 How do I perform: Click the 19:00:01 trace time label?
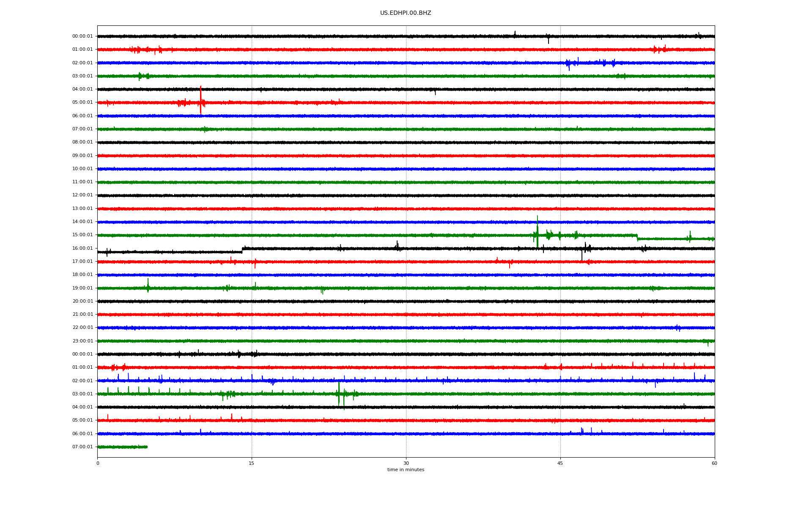pyautogui.click(x=82, y=288)
